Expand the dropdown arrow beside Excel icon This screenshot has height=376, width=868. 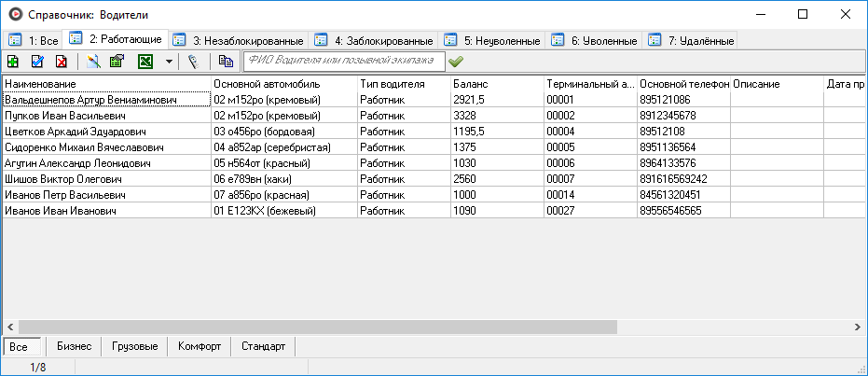168,62
